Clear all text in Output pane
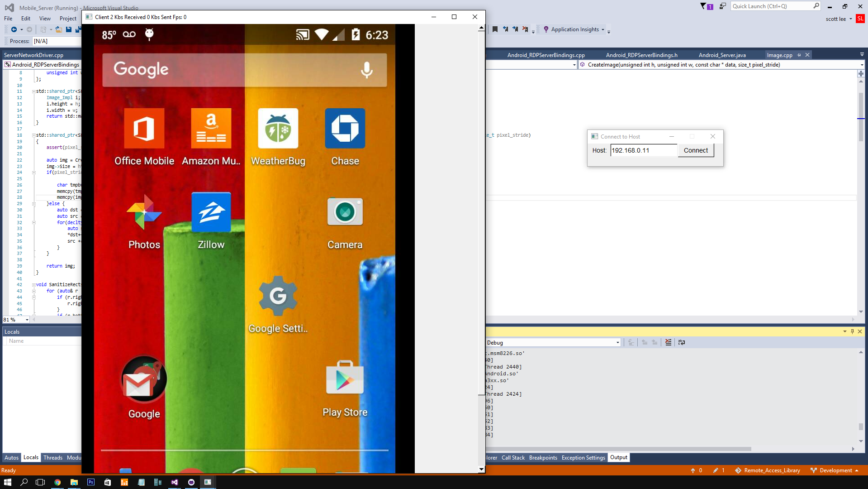Screen dimensions: 868x489 [x=668, y=342]
